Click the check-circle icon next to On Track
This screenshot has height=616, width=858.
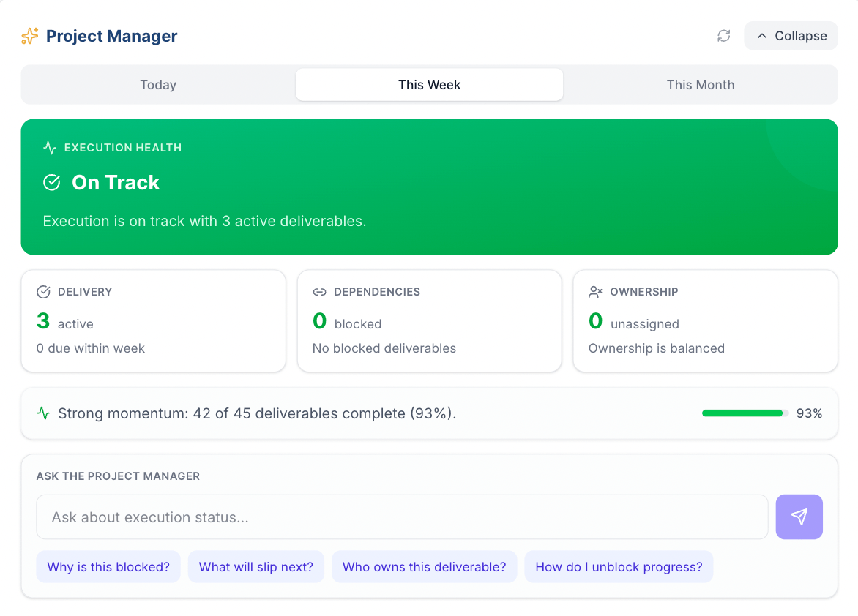(x=51, y=182)
